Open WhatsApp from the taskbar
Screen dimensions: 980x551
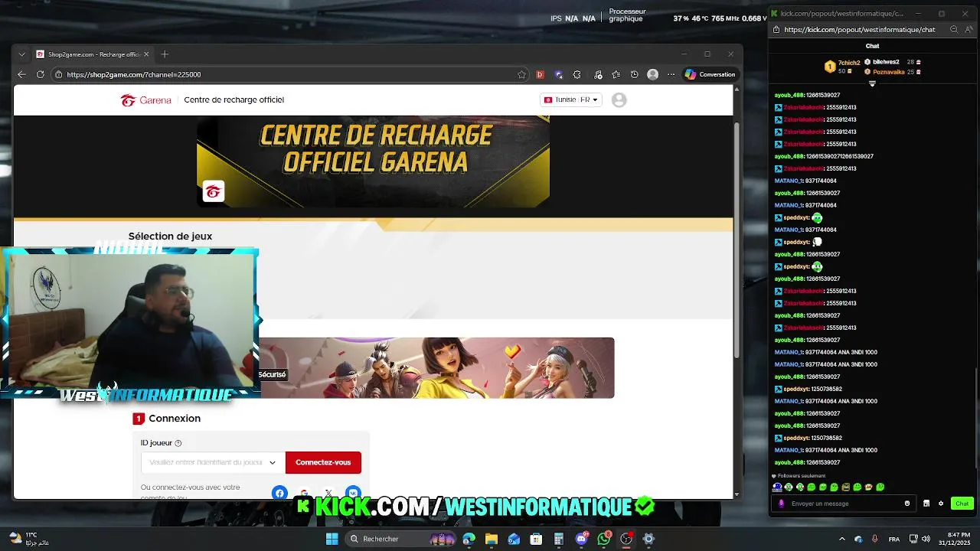tap(604, 539)
